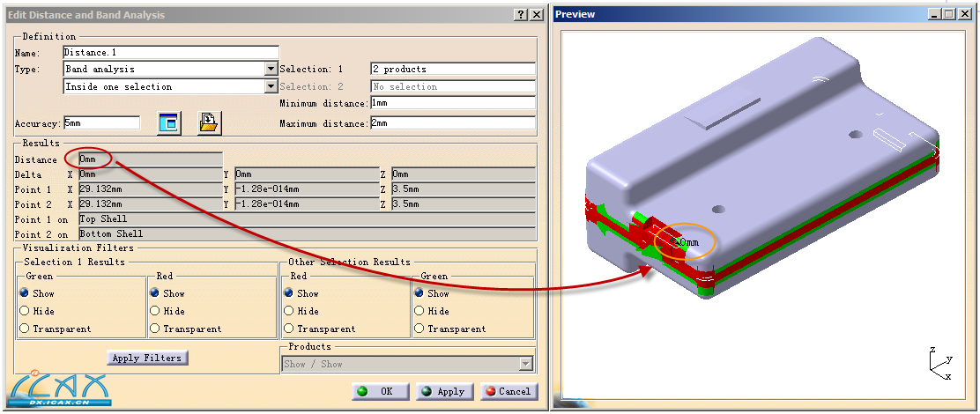This screenshot has width=980, height=414.
Task: Select Hide under Selection 1 Green
Action: (25, 310)
